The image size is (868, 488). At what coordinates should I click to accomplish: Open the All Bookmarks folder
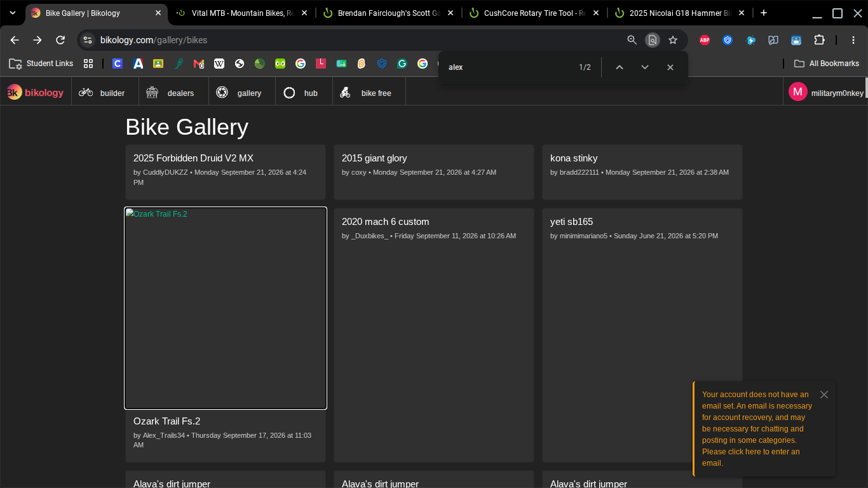coord(827,64)
